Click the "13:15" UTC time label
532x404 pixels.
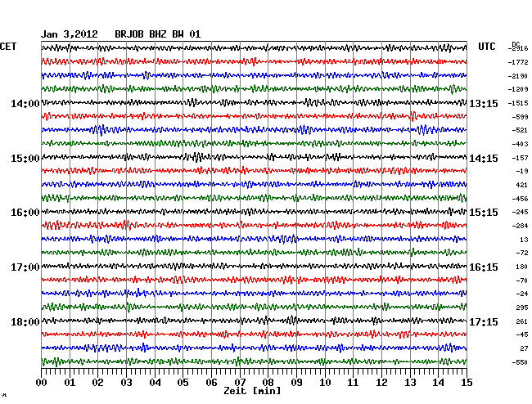[484, 104]
